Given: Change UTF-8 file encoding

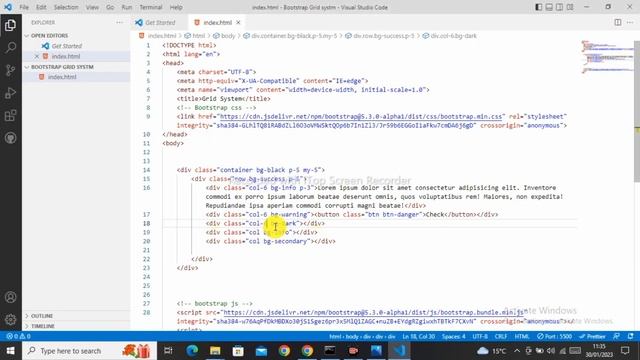Looking at the screenshot, I should (x=480, y=336).
